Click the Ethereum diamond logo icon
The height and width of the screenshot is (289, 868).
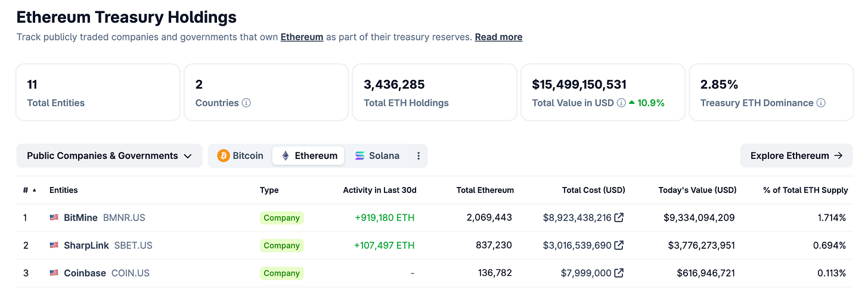click(285, 156)
